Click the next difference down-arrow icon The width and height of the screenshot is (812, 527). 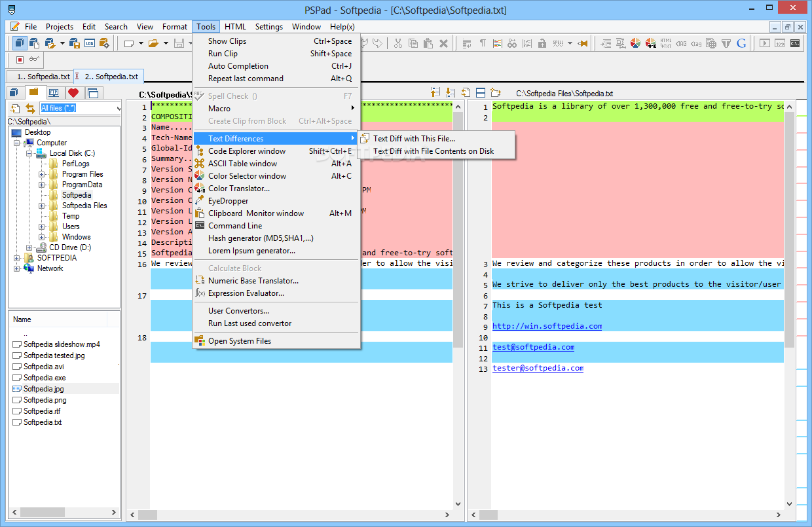tap(451, 93)
